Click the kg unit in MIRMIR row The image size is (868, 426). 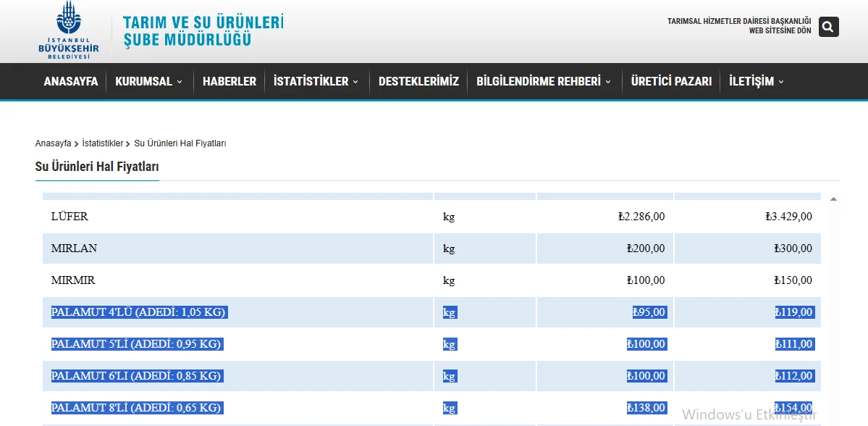[449, 281]
